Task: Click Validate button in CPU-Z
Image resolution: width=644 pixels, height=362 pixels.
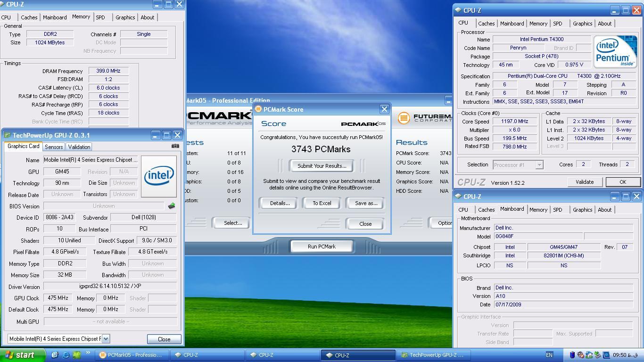Action: click(585, 182)
